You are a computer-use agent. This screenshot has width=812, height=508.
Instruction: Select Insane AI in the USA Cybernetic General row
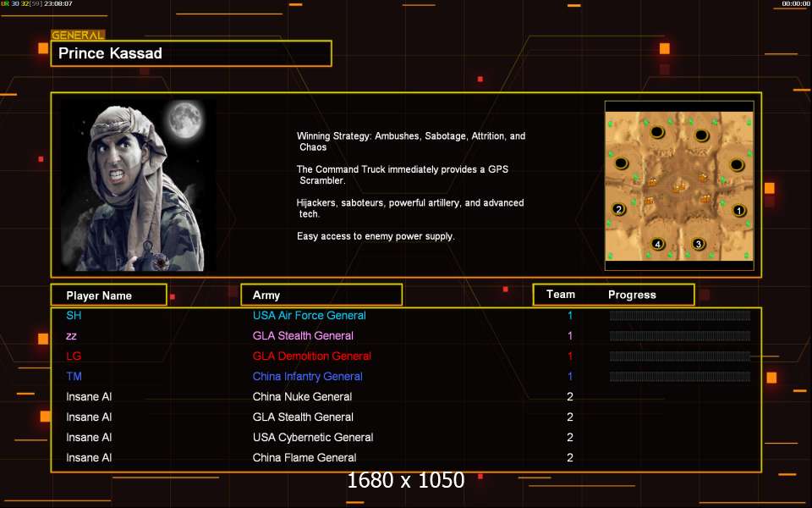(x=89, y=438)
